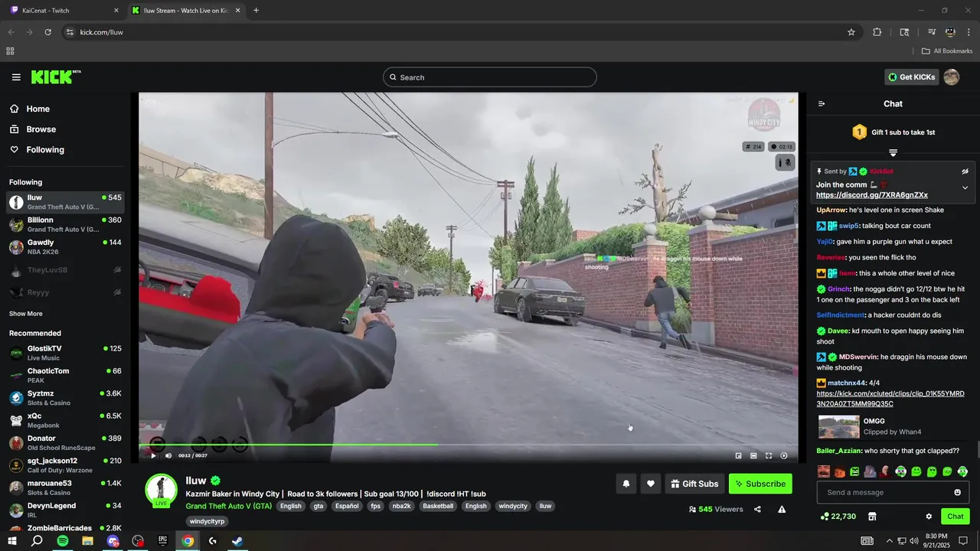Show hidden system tray icons
Viewport: 980px width, 551px height.
click(889, 541)
